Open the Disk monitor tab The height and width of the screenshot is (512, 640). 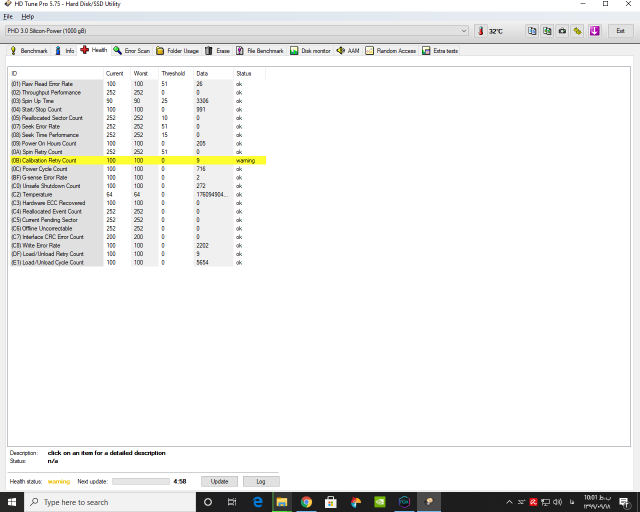310,51
